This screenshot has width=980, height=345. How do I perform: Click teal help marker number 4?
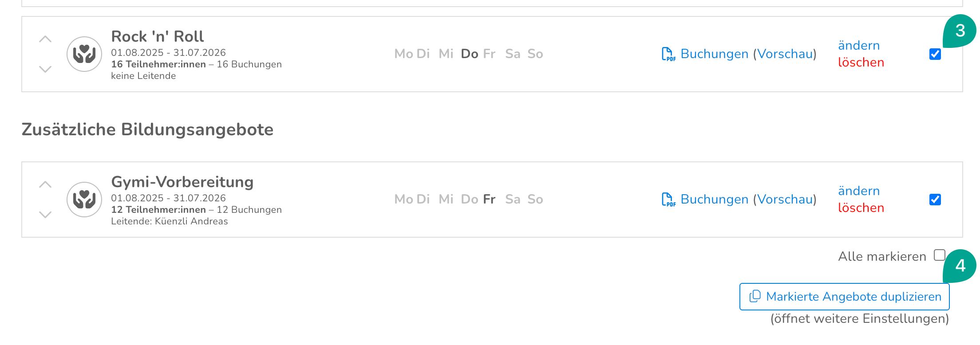point(960,266)
